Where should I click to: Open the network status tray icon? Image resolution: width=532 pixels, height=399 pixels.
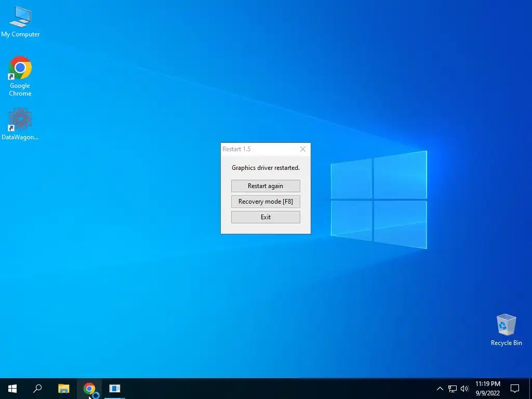tap(453, 389)
